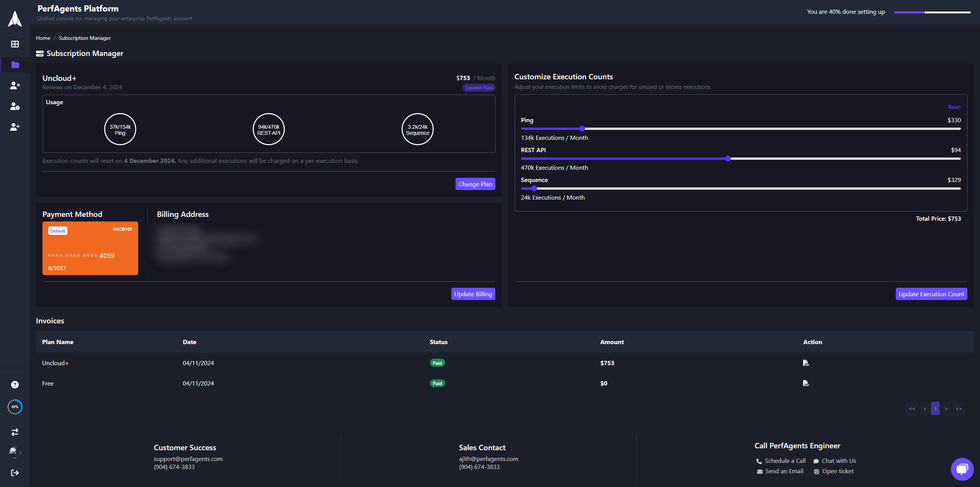The height and width of the screenshot is (487, 980).
Task: Click the add user icon in sidebar
Action: [15, 127]
